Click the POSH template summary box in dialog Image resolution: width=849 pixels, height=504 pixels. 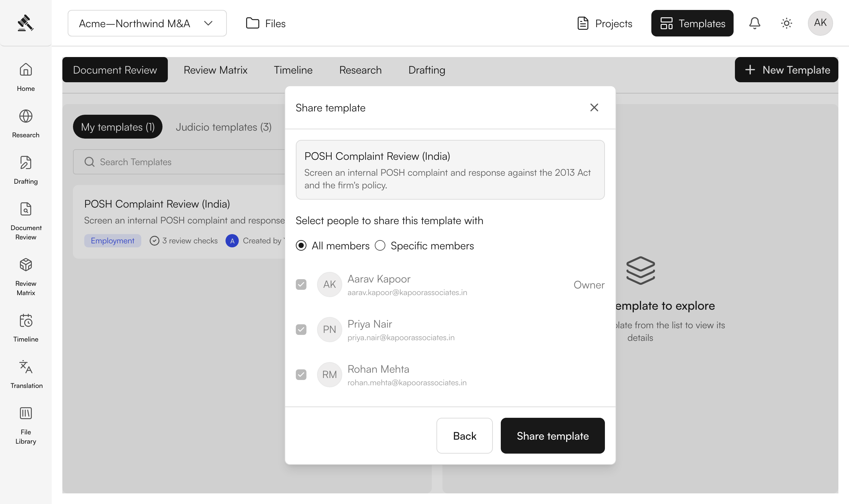[x=450, y=170]
